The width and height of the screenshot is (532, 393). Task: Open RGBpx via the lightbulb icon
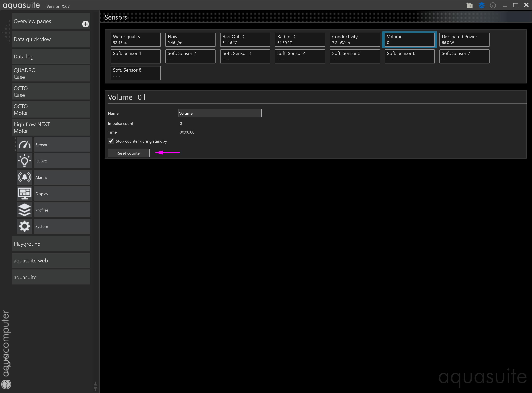tap(25, 161)
